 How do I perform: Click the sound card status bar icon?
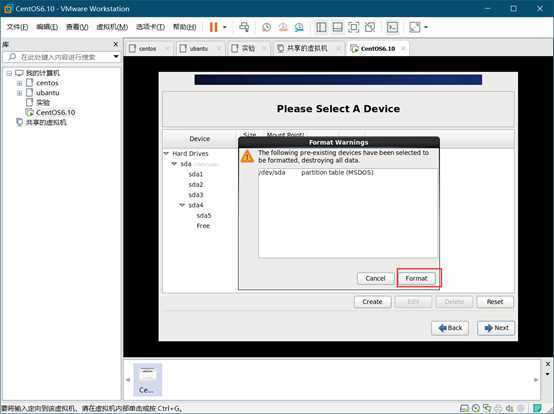click(509, 409)
